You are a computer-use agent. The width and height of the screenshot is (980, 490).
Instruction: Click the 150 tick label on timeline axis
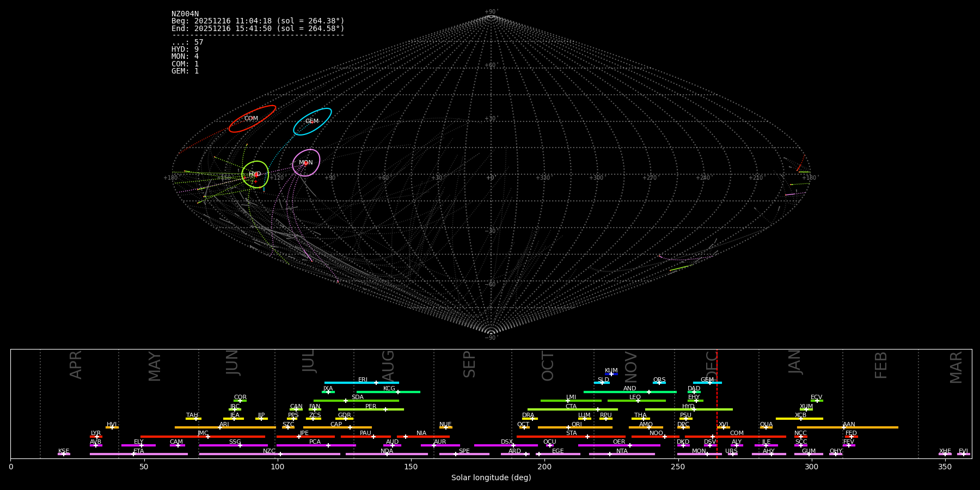click(x=411, y=467)
